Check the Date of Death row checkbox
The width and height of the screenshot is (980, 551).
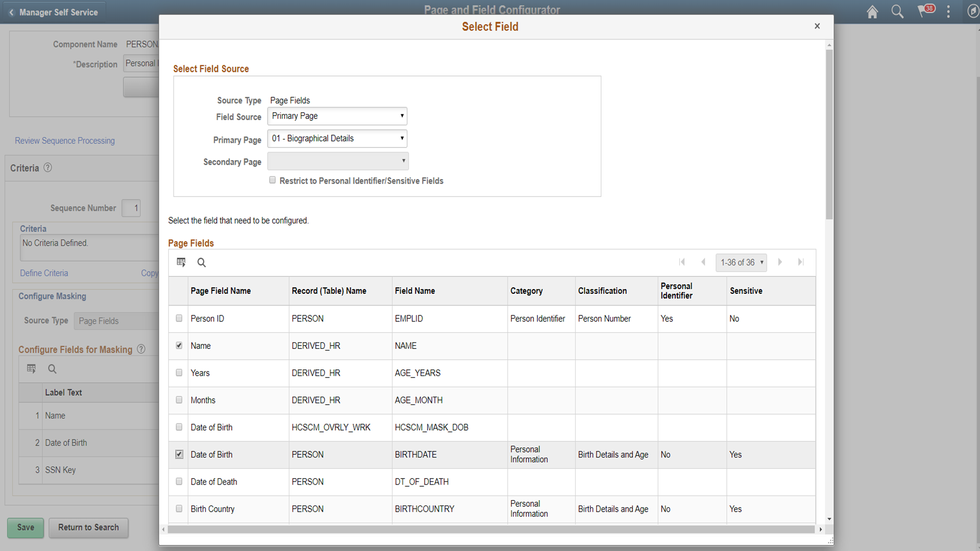tap(179, 482)
